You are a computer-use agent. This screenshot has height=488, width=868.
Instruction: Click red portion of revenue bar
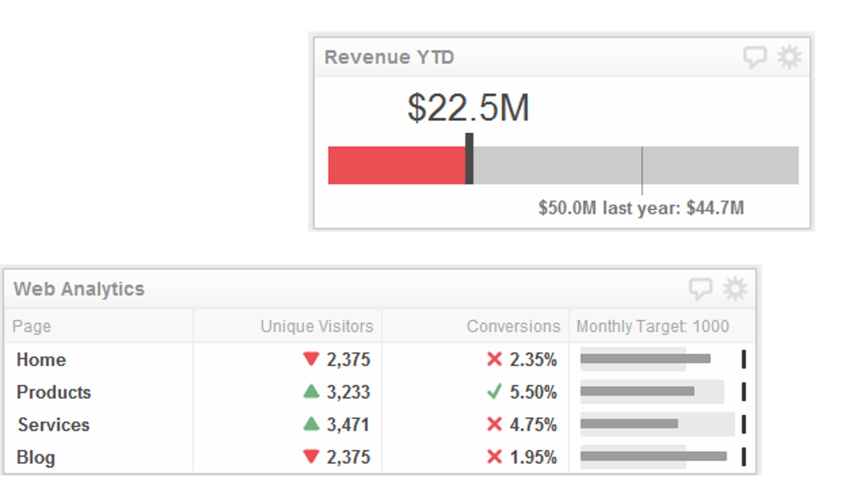[396, 165]
